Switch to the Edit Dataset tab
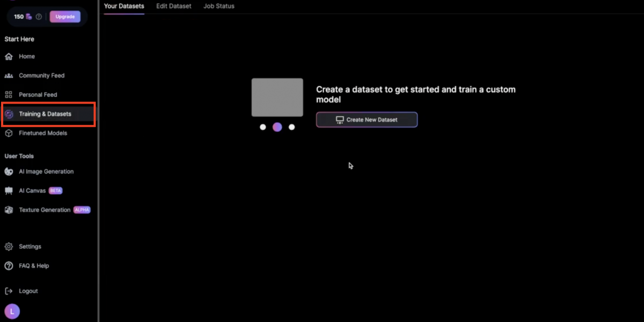 [x=173, y=6]
